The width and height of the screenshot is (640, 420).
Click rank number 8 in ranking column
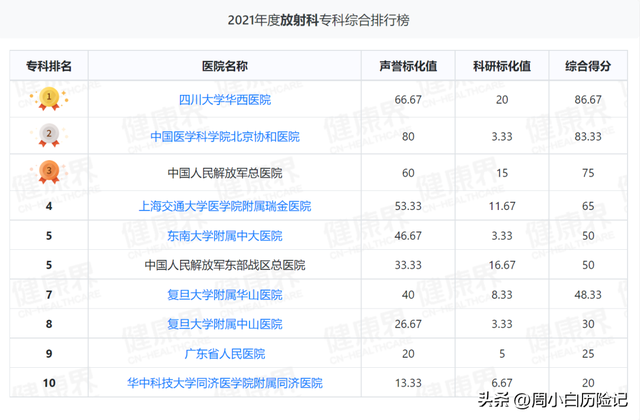pyautogui.click(x=49, y=324)
